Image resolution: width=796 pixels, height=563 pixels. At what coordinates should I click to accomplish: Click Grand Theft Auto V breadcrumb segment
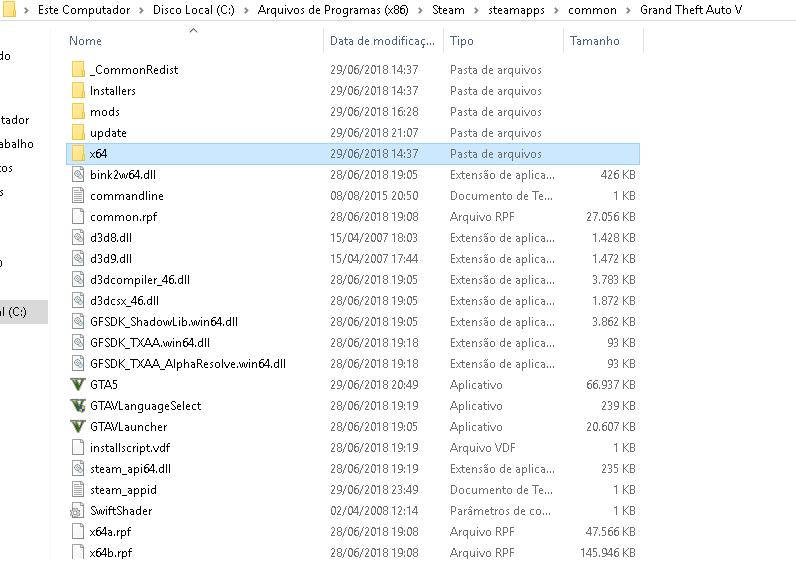[x=691, y=10]
